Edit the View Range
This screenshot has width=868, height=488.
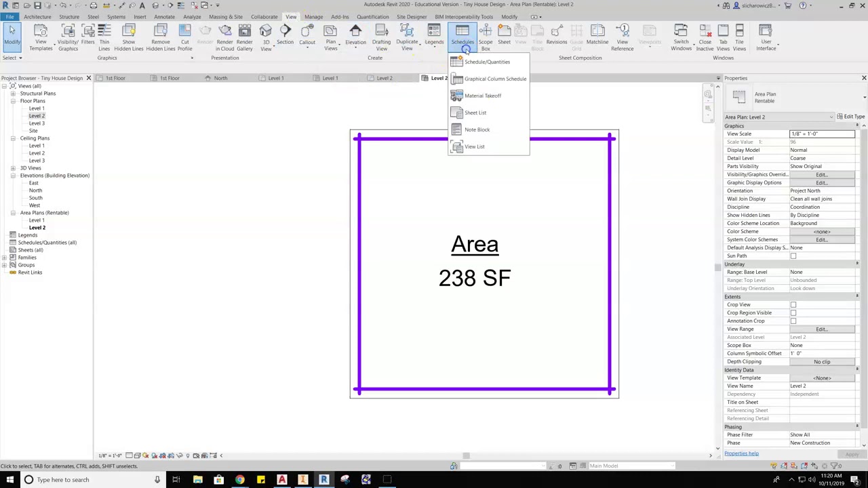click(x=822, y=329)
